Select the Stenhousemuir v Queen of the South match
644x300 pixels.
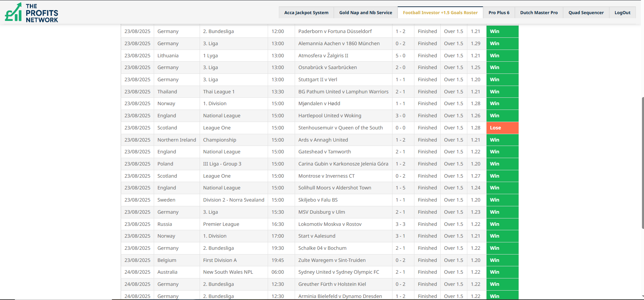click(340, 128)
